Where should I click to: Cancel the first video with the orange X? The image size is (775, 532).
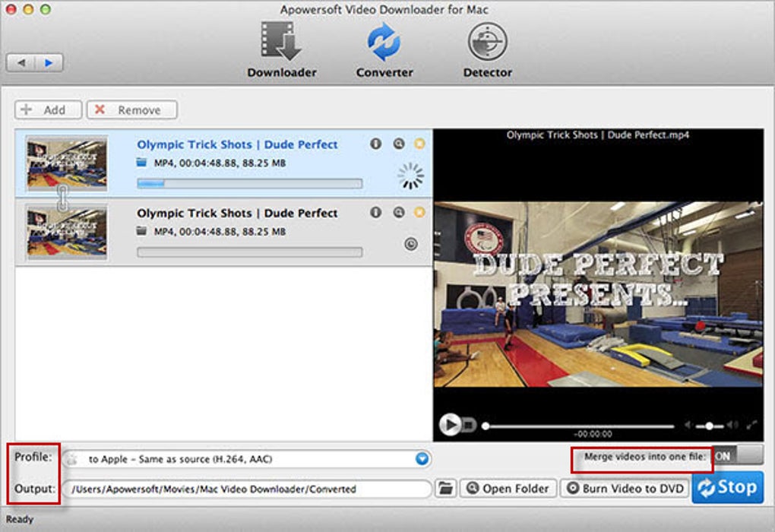(x=419, y=144)
